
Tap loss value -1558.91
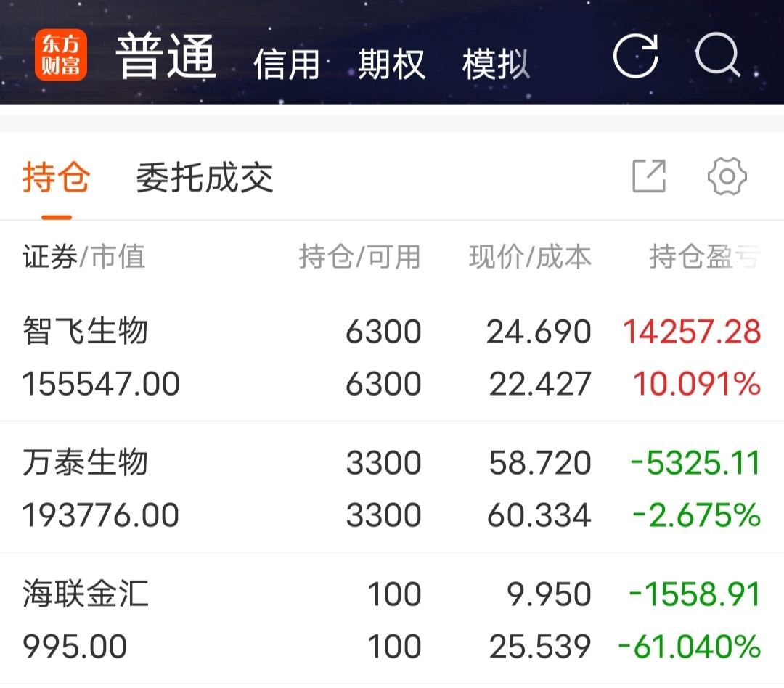click(x=695, y=594)
